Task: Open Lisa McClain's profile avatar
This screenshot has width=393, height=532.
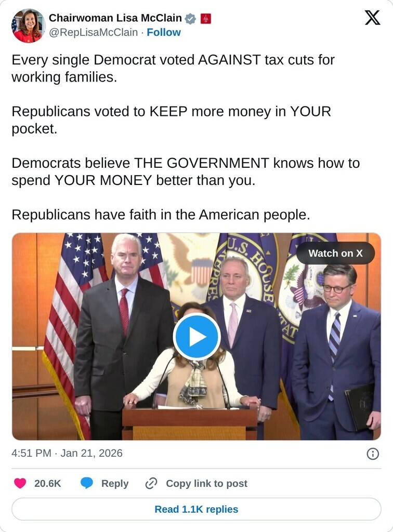Action: pos(28,26)
